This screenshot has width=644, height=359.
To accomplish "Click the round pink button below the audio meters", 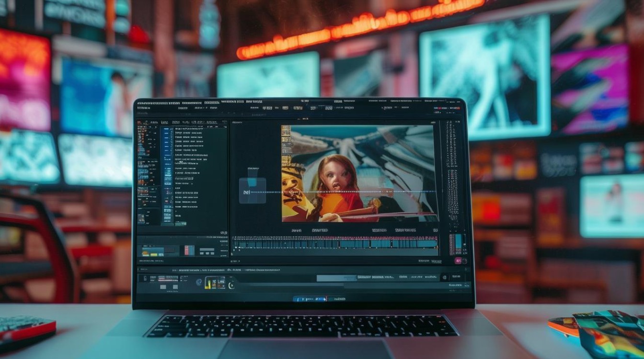I will click(458, 261).
